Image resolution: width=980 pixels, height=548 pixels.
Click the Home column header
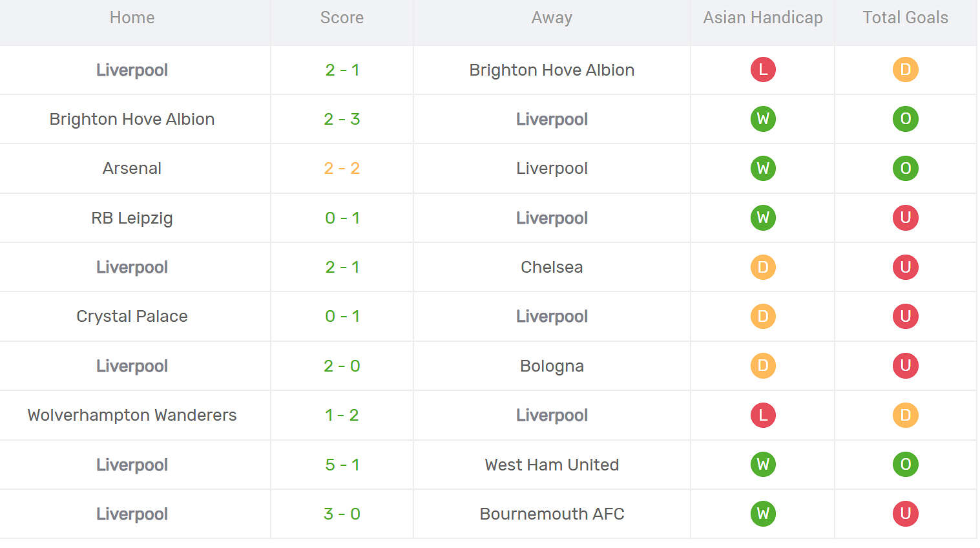(132, 18)
